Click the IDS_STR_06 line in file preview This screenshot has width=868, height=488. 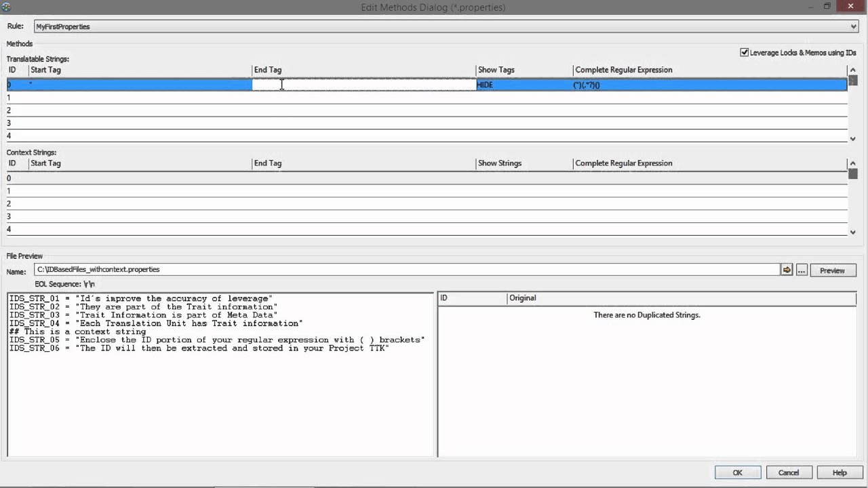coord(199,348)
